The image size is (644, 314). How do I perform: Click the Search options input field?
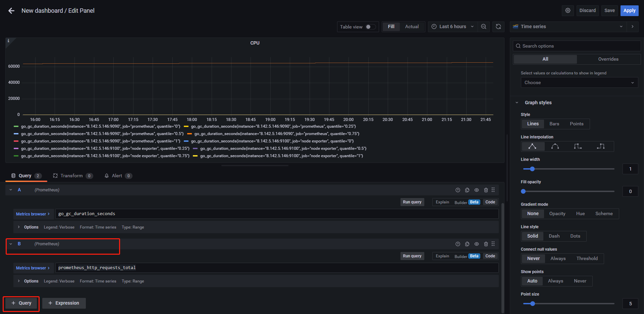[577, 46]
